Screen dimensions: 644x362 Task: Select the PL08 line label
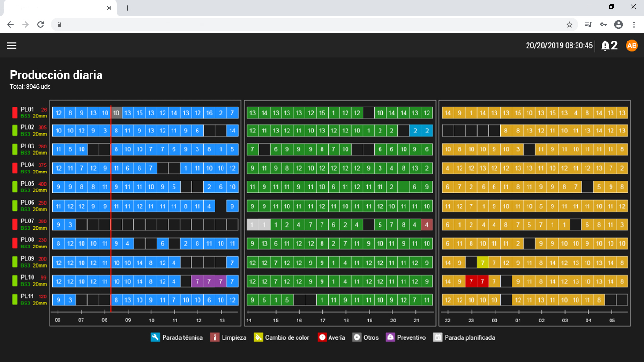(x=27, y=240)
